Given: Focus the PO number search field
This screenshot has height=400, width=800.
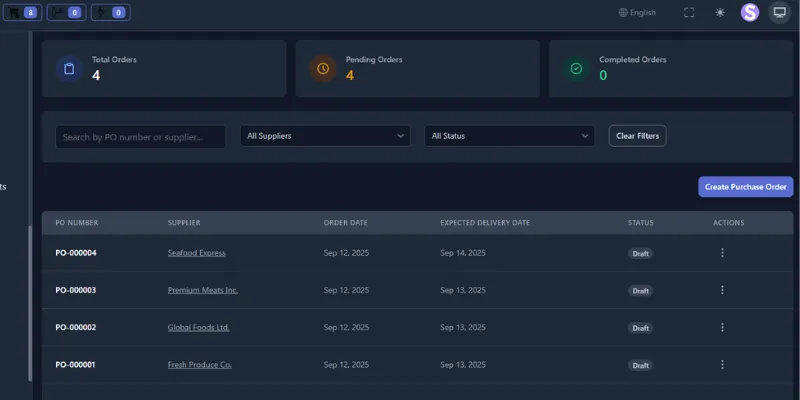Looking at the screenshot, I should point(140,136).
